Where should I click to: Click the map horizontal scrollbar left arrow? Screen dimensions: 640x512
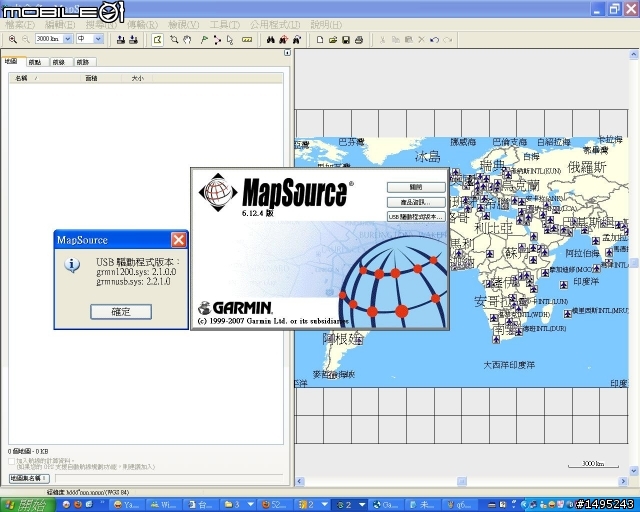300,481
